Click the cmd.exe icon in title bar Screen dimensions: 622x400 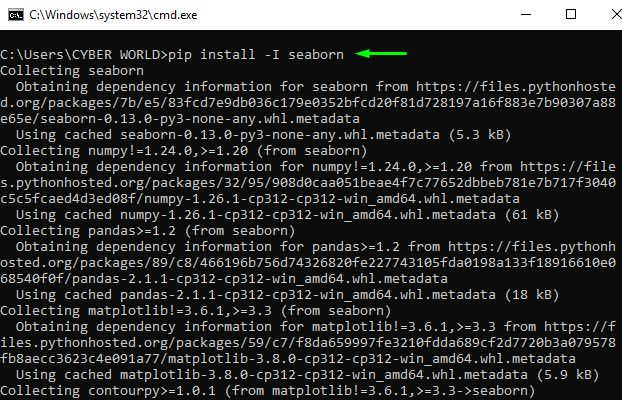click(x=16, y=15)
